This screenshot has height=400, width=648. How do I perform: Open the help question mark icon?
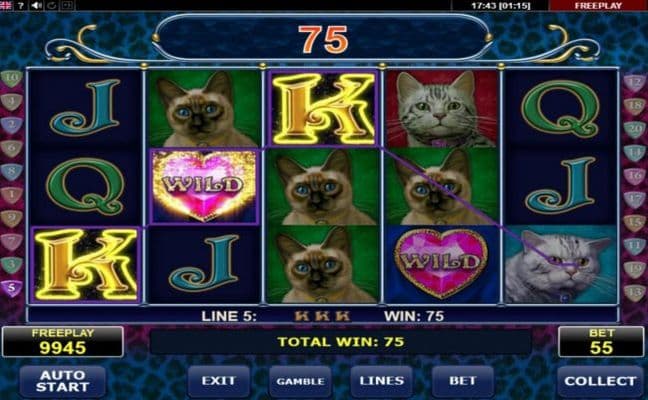pyautogui.click(x=21, y=5)
